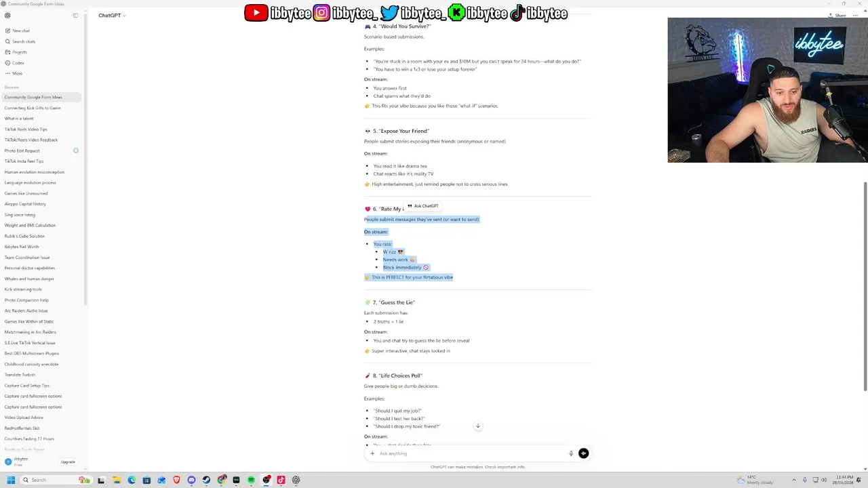Click the "8. Life Choices Poll" heading
Image resolution: width=868 pixels, height=488 pixels.
pos(393,375)
